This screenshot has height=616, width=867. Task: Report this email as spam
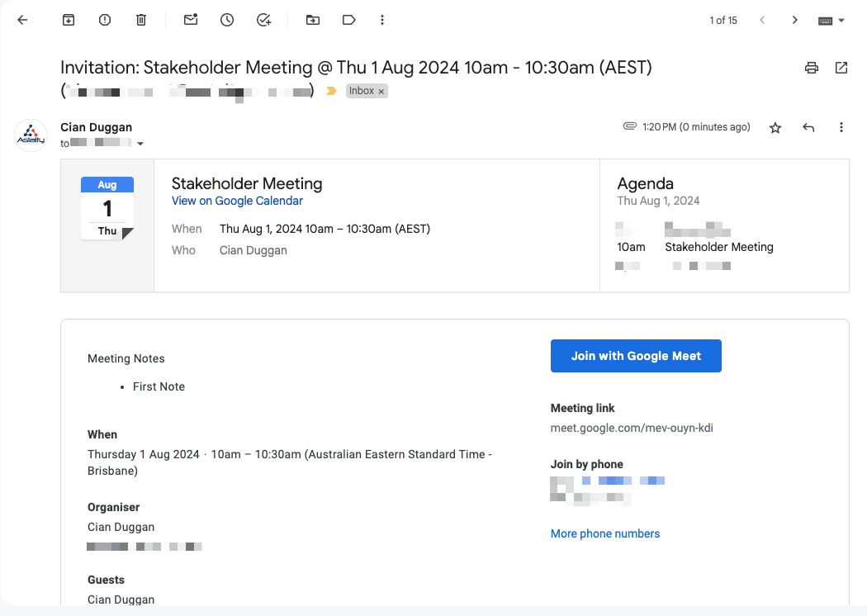click(x=105, y=20)
